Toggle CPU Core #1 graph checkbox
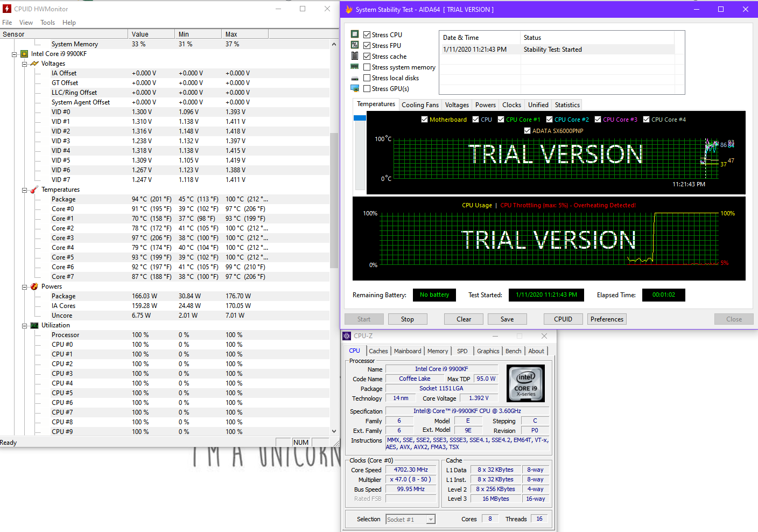Screen dimensions: 758x532 (501, 120)
